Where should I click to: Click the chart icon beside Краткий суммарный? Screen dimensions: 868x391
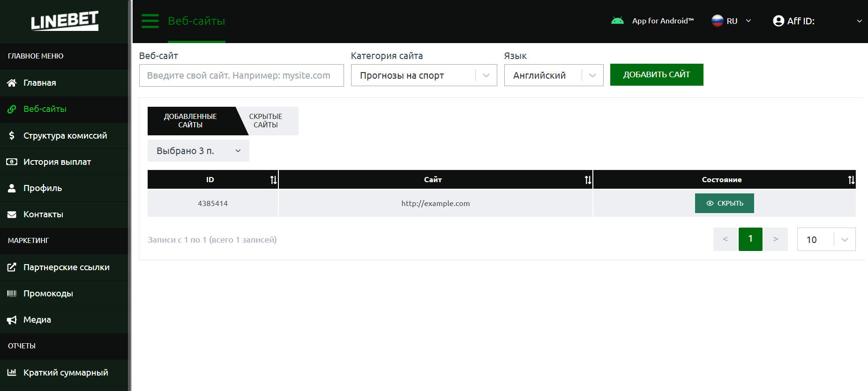point(12,373)
